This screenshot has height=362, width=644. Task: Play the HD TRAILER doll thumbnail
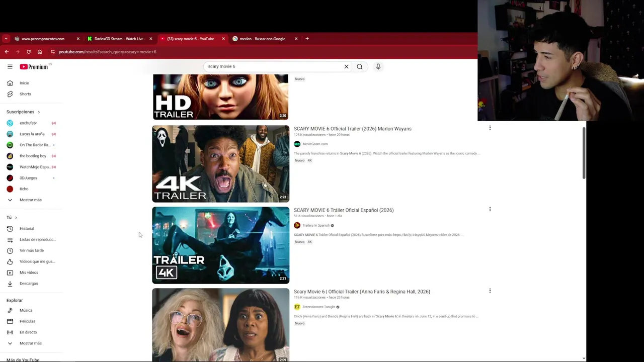[x=221, y=97]
